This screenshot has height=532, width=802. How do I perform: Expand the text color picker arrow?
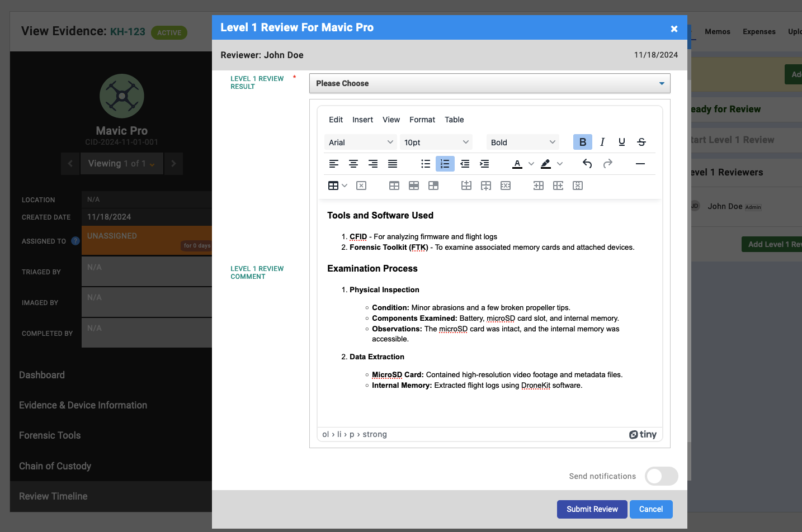pos(531,164)
